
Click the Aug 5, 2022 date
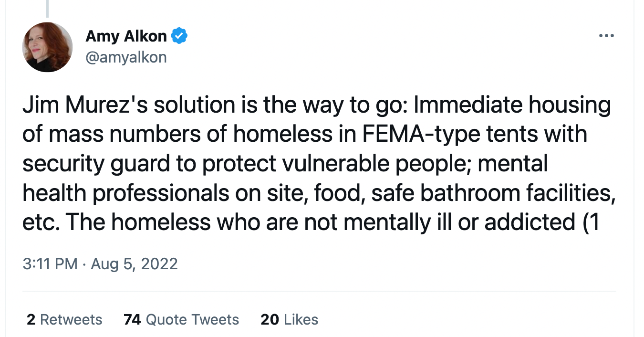coord(134,264)
